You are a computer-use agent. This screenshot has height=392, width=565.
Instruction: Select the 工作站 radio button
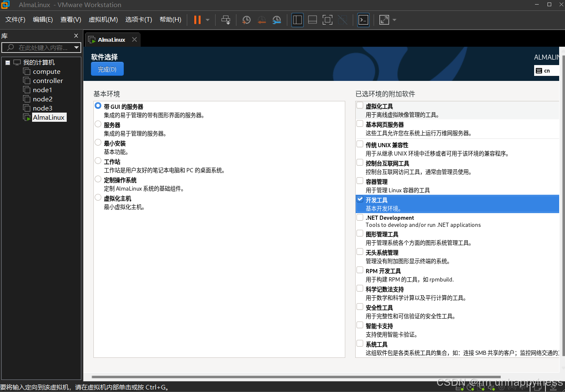[98, 161]
